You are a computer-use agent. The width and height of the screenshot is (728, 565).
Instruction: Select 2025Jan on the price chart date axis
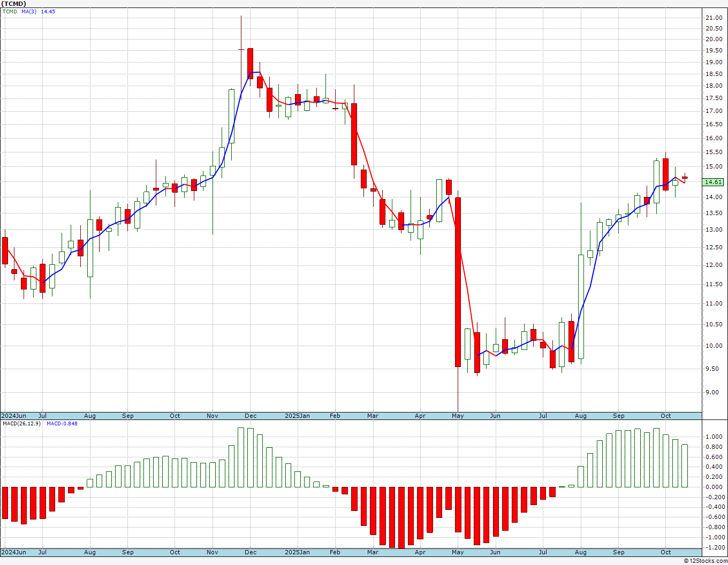(297, 416)
